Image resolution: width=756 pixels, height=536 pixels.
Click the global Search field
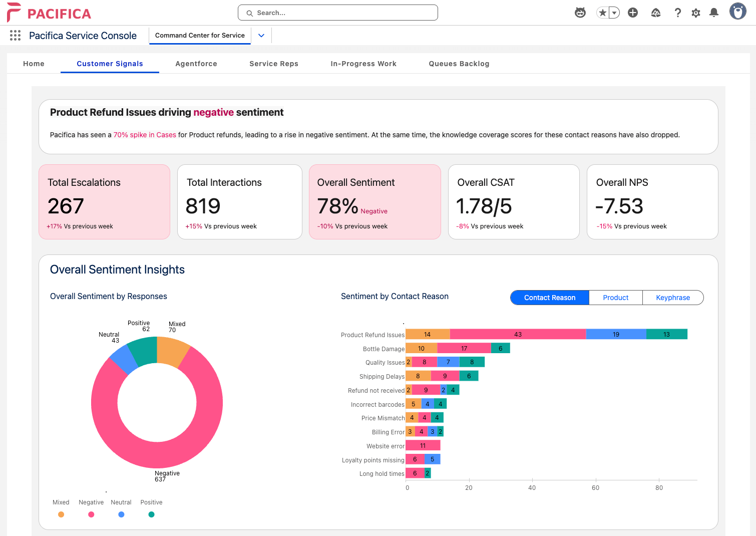338,13
